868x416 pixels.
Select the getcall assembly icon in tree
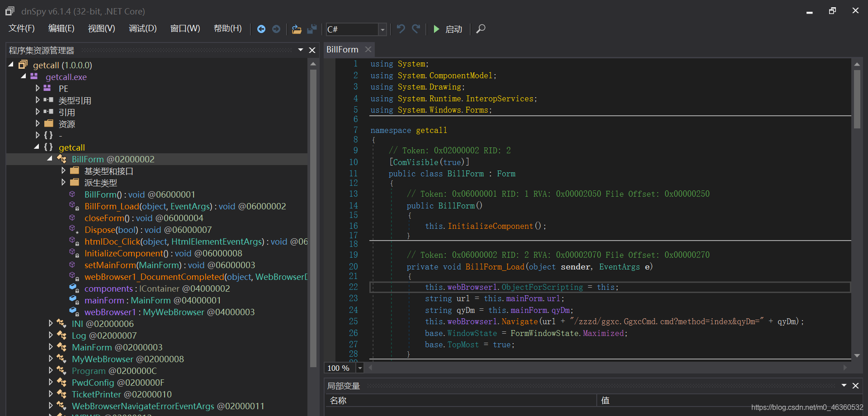tap(23, 65)
